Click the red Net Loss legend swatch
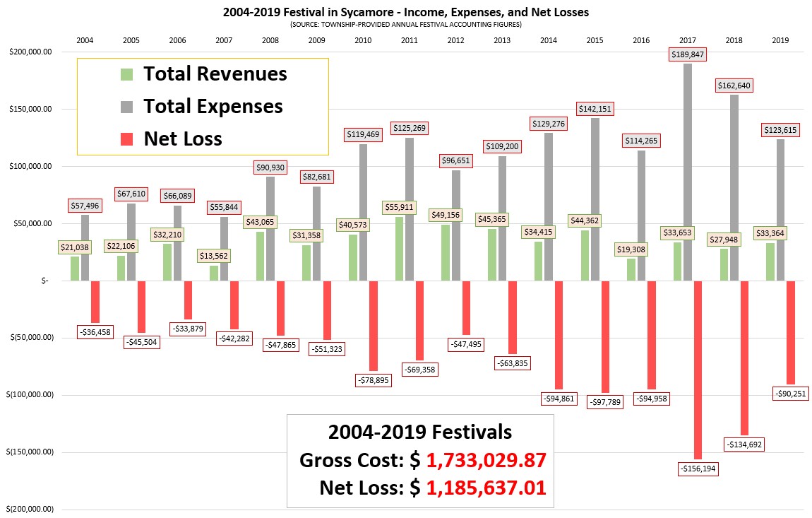The width and height of the screenshot is (812, 518). point(126,139)
